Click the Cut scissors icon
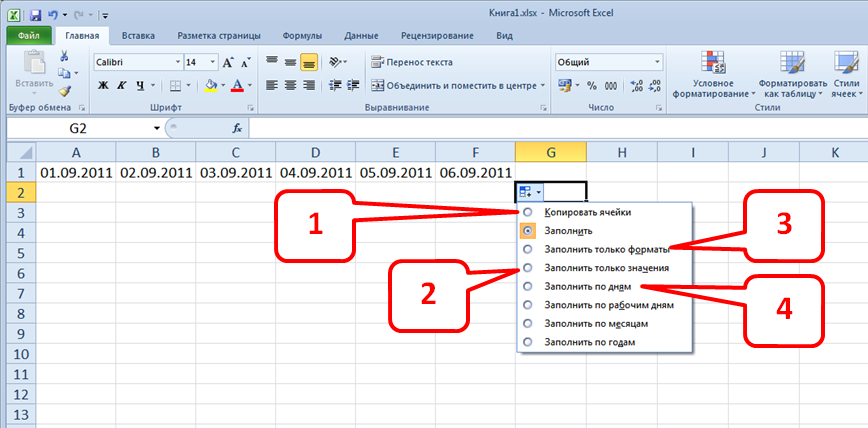Image resolution: width=868 pixels, height=428 pixels. (65, 56)
